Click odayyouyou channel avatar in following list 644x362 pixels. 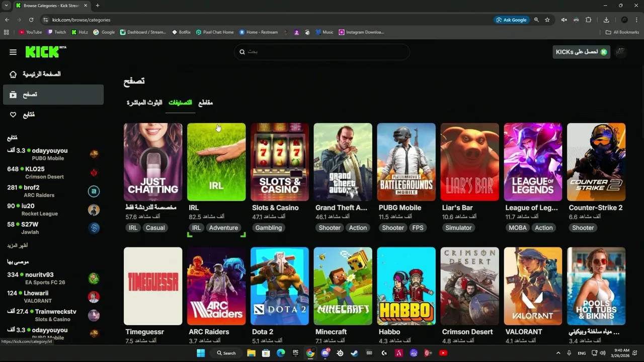tap(94, 154)
